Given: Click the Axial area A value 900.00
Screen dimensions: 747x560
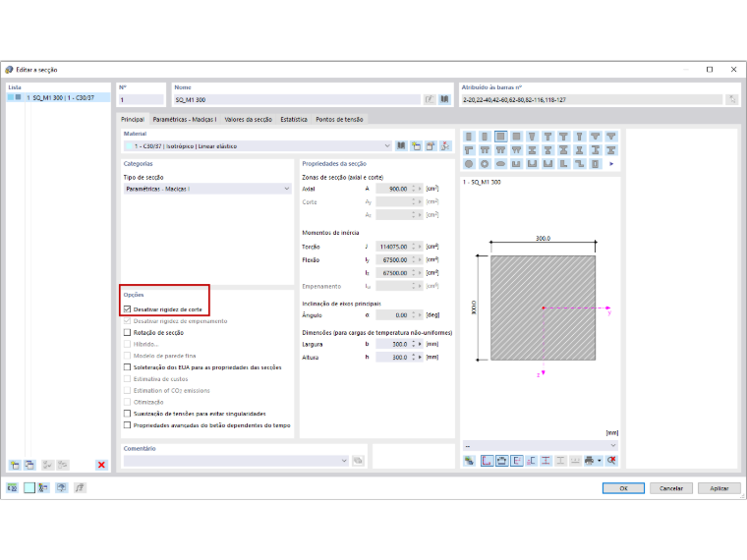Looking at the screenshot, I should click(x=392, y=189).
